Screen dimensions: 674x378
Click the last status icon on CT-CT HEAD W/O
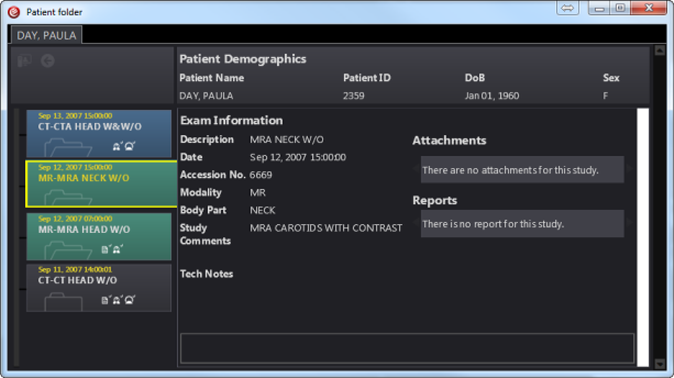tap(129, 300)
